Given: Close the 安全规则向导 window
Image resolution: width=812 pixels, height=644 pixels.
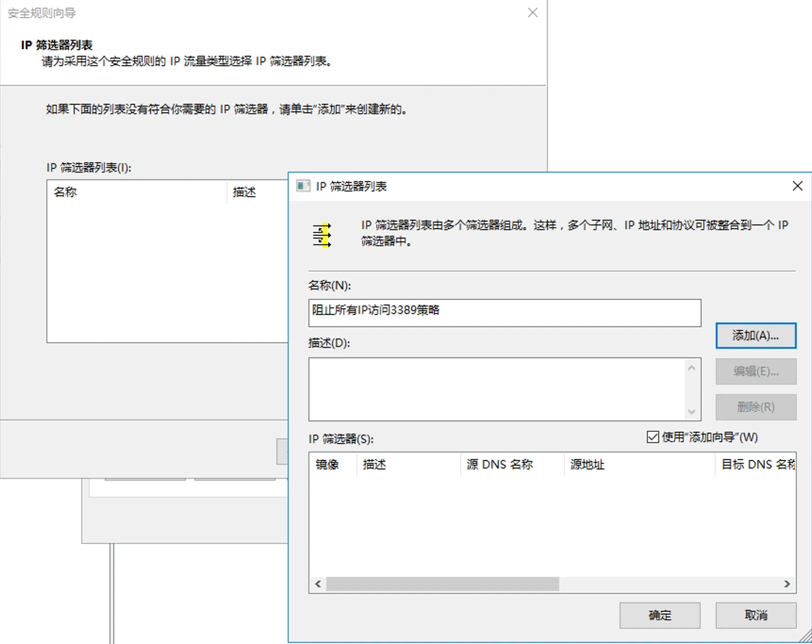Looking at the screenshot, I should coord(532,13).
